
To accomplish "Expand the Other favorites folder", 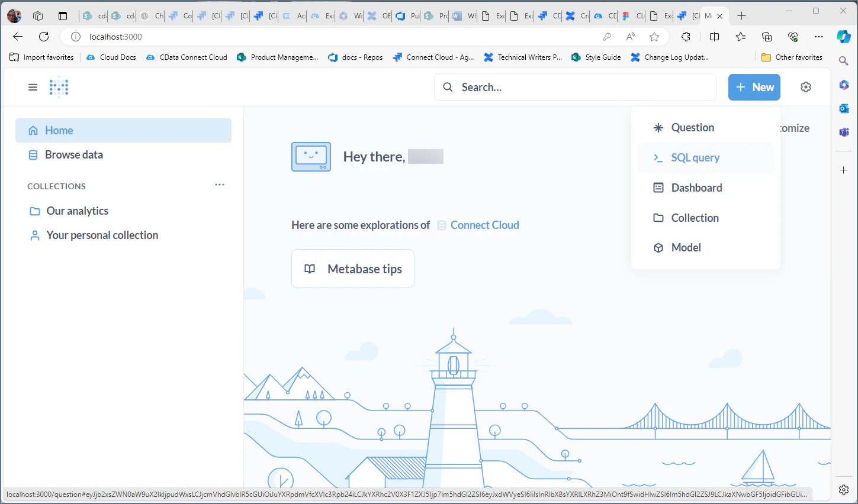I will pos(792,57).
